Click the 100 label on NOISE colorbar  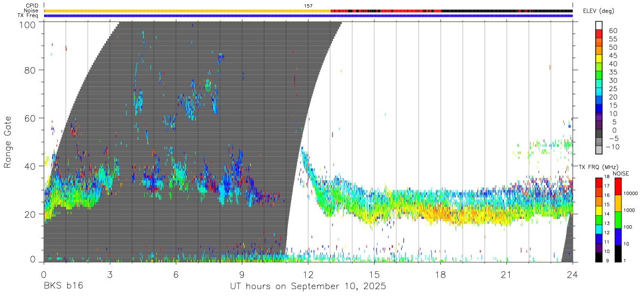tap(628, 227)
